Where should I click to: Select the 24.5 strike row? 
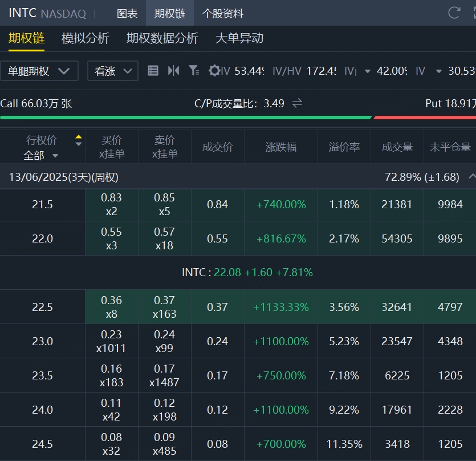pyautogui.click(x=238, y=444)
